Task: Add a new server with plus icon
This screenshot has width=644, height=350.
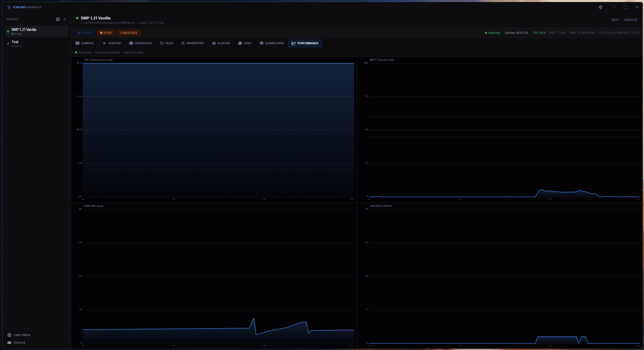Action: pyautogui.click(x=65, y=19)
